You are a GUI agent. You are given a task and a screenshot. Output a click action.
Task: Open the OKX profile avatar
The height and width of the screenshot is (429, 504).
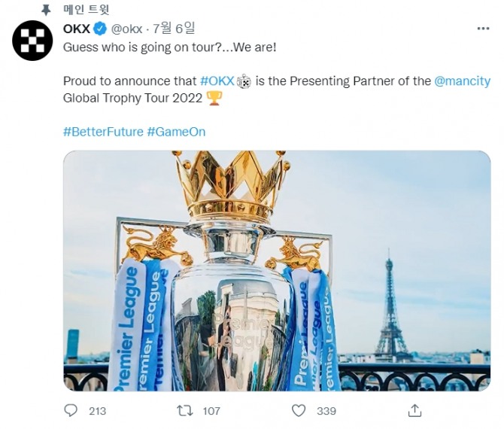click(x=32, y=41)
